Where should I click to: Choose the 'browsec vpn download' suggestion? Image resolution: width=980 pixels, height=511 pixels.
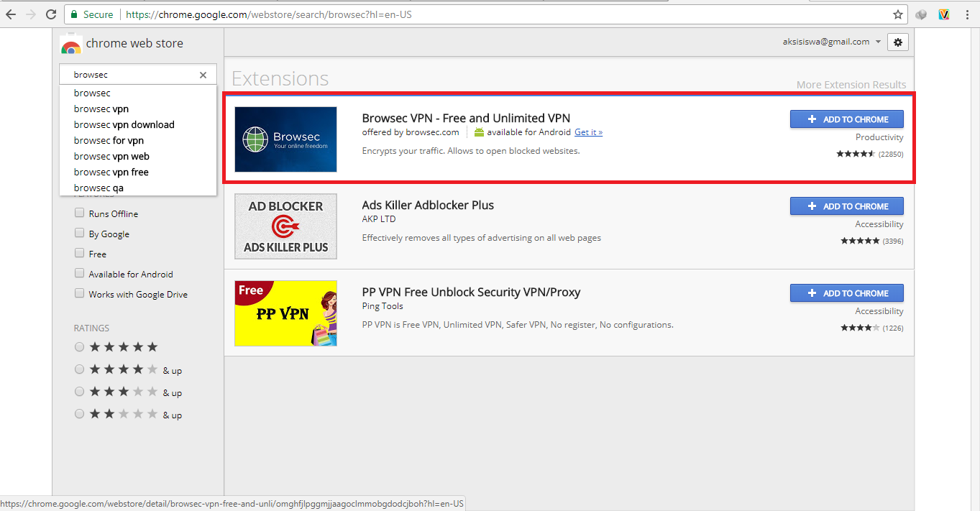click(138, 124)
